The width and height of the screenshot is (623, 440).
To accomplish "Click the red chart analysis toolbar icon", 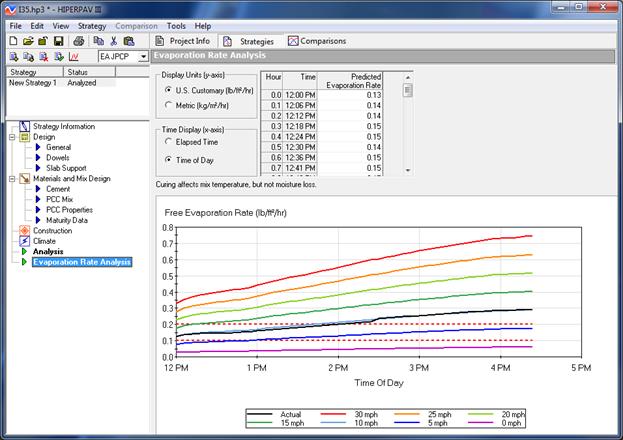I will pyautogui.click(x=74, y=58).
